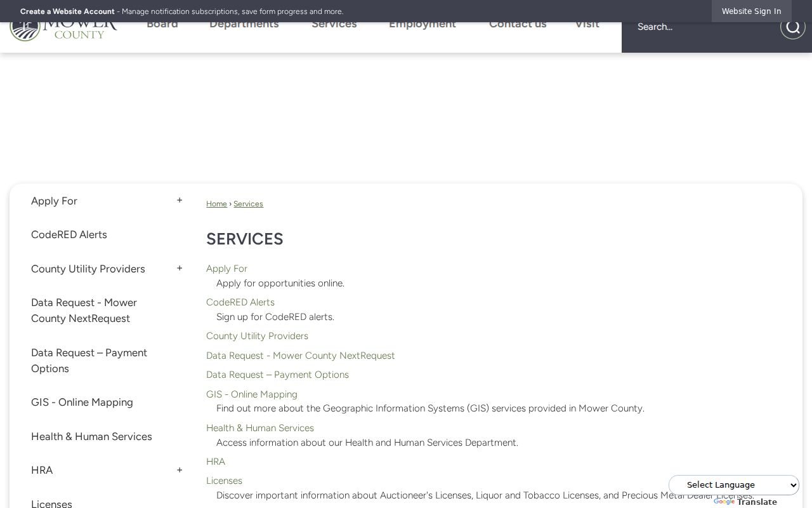Click Health & Human Services main content link
Viewport: 812px width, 508px height.
pyautogui.click(x=260, y=428)
